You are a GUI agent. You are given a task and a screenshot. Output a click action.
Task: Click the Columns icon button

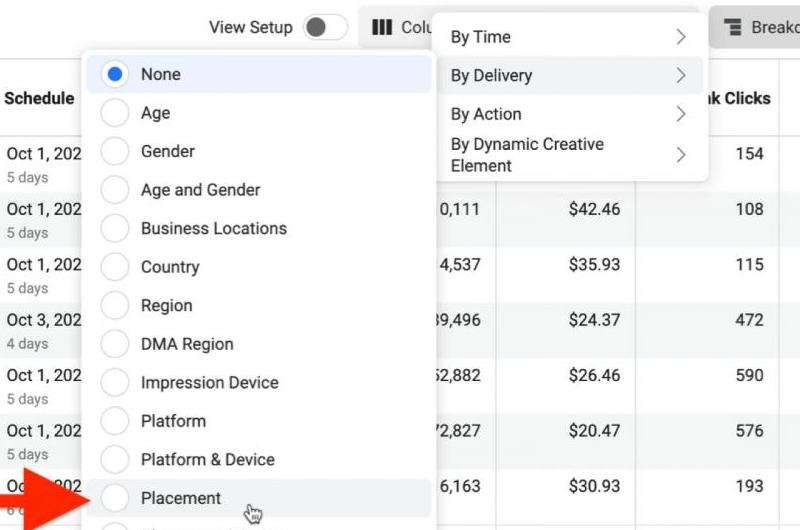pos(397,27)
